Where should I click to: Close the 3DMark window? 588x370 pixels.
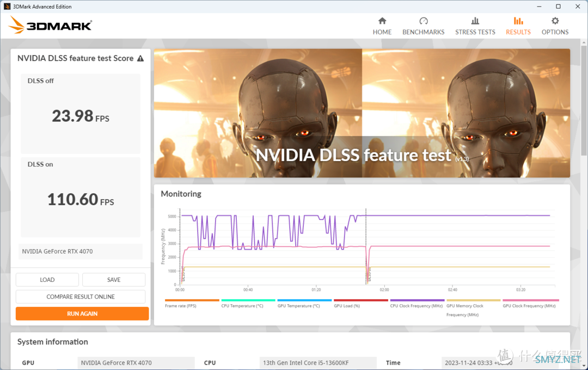click(578, 7)
